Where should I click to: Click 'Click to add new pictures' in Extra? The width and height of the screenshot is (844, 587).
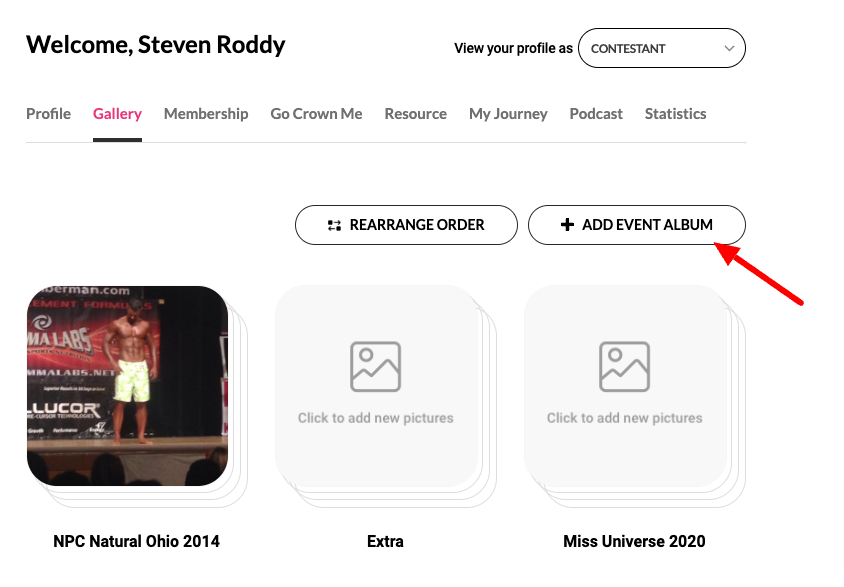[x=376, y=418]
